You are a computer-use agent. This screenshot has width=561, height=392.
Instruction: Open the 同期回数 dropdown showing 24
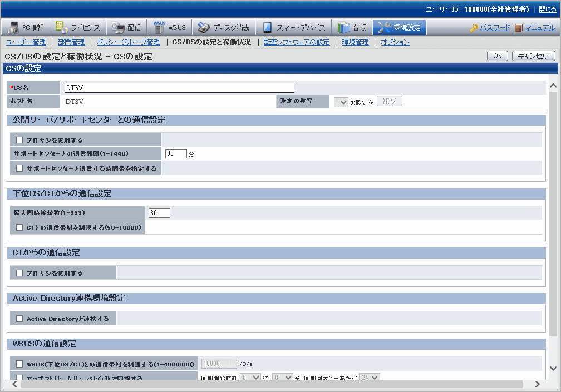[x=369, y=377]
